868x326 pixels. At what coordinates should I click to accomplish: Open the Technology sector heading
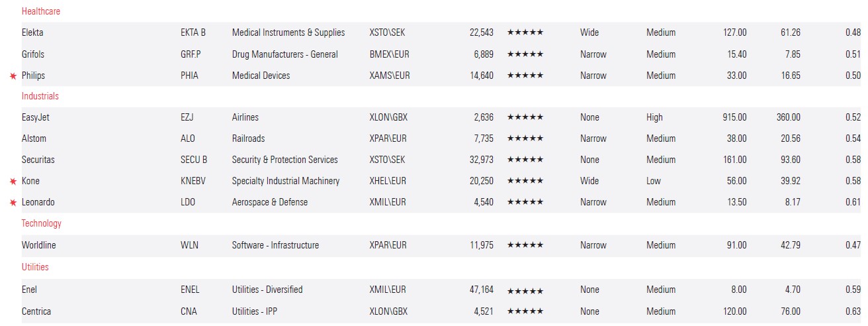tap(41, 223)
